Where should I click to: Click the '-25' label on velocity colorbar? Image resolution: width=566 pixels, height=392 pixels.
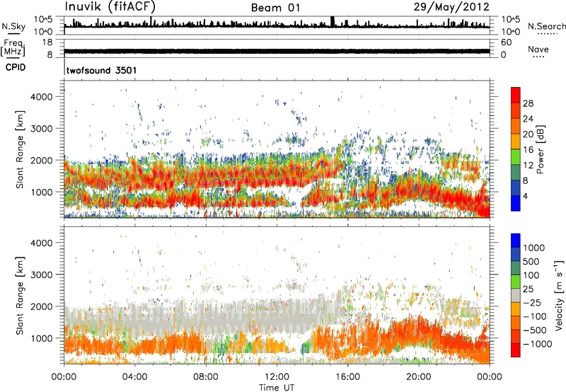tap(533, 303)
